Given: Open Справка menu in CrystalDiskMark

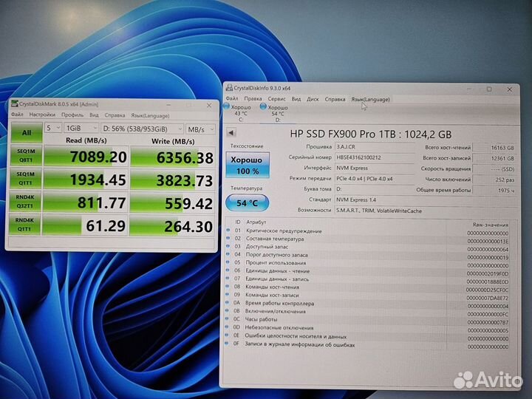Looking at the screenshot, I should pos(115,115).
